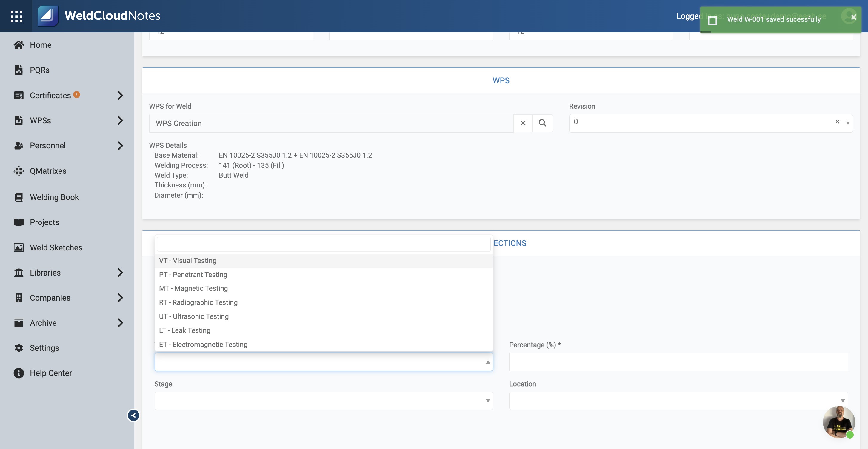Open Weld Sketches page
Screen dimensions: 868x449
56,247
